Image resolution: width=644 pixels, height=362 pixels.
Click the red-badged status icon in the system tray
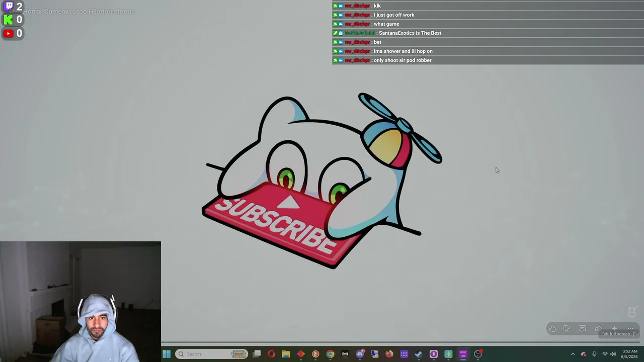584,354
